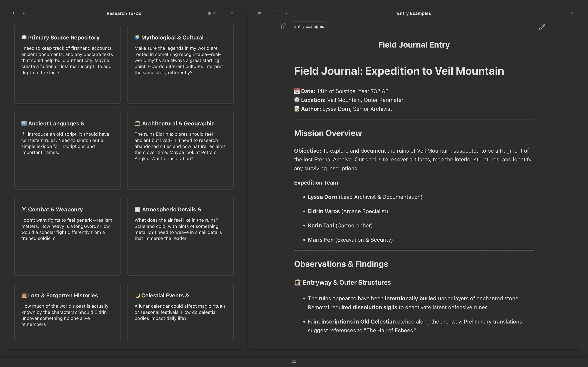Click the swap panels arrows icon

[x=259, y=13]
